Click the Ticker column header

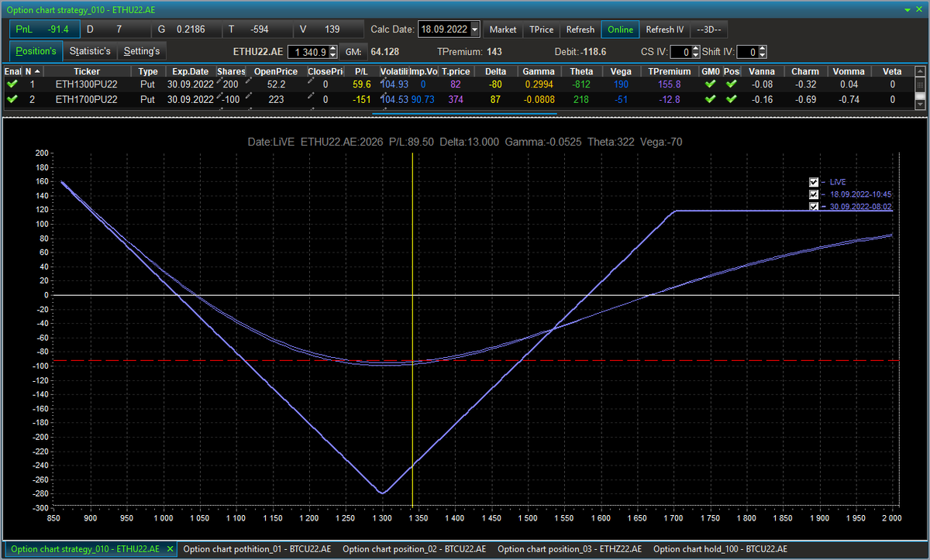point(87,71)
